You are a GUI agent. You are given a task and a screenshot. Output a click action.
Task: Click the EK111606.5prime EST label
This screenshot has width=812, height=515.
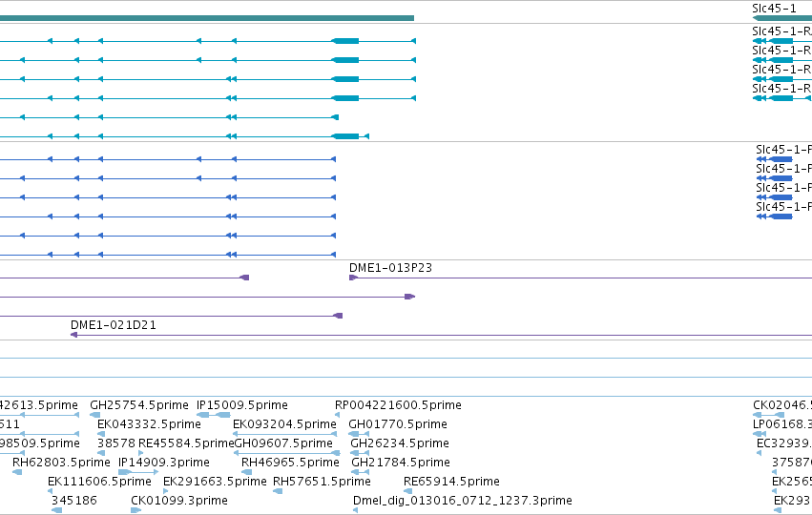(x=99, y=482)
